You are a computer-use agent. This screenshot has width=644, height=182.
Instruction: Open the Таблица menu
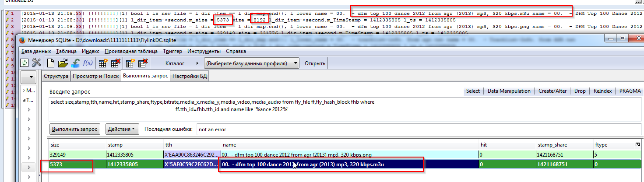(x=66, y=51)
